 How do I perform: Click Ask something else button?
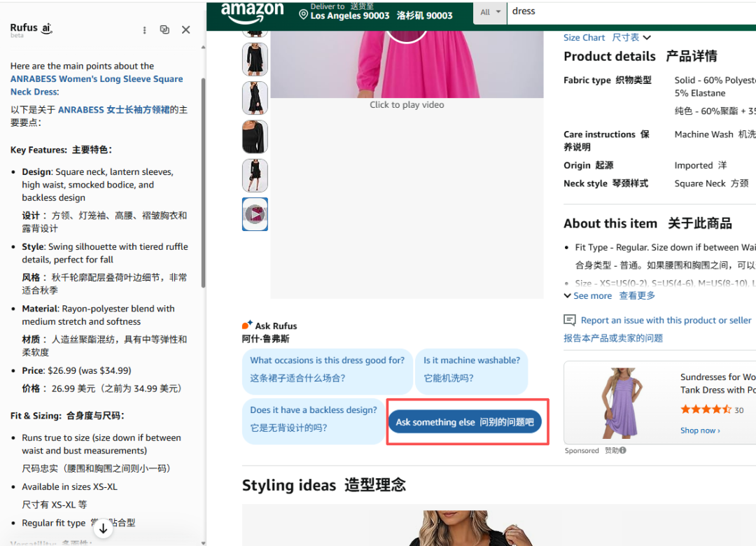tap(465, 422)
